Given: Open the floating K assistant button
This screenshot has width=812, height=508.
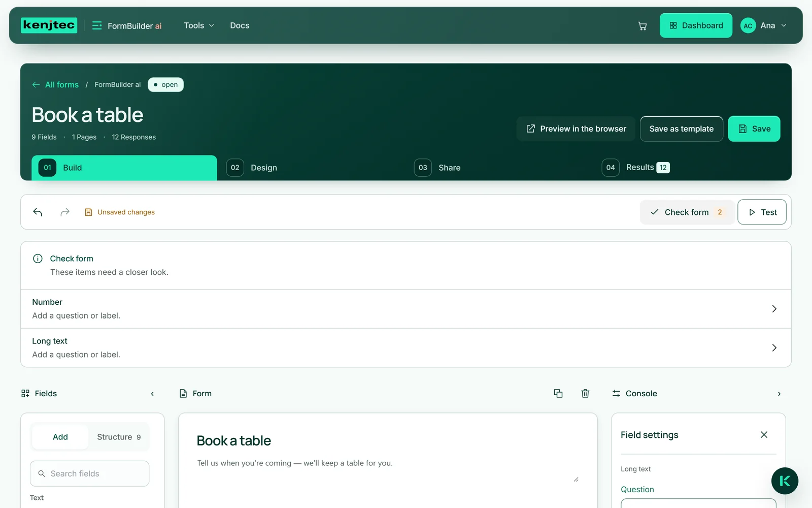Looking at the screenshot, I should tap(785, 481).
